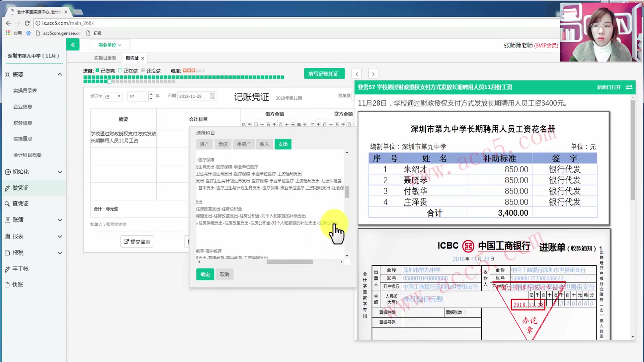Open the date picker calendar icon
The height and width of the screenshot is (362, 644).
click(212, 96)
